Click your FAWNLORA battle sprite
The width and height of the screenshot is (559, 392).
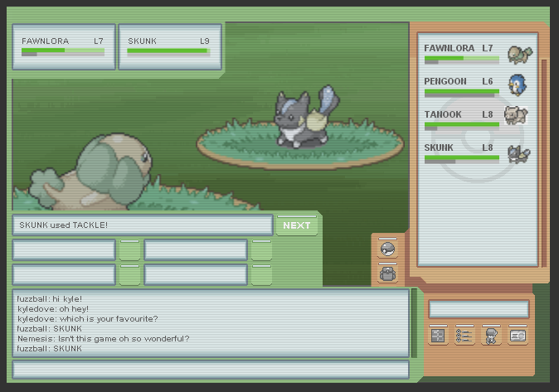93,172
